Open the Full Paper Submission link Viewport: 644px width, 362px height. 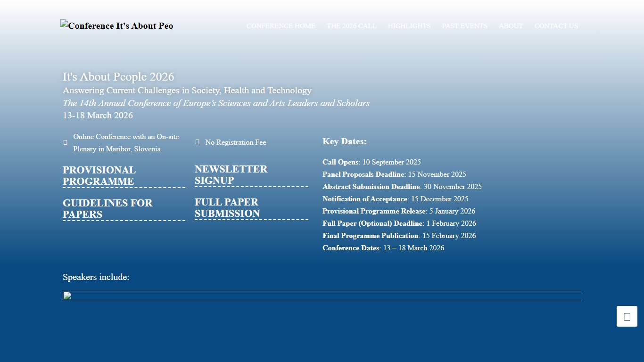coord(227,208)
